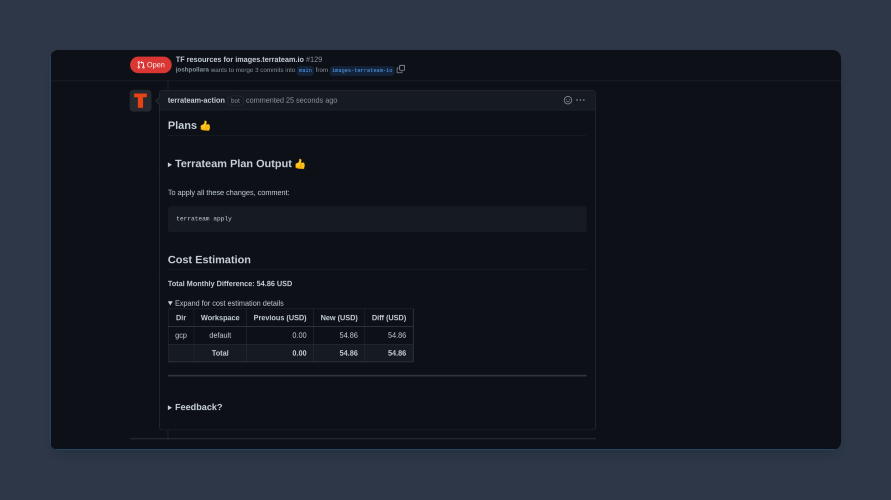Click the red Open pull request badge
This screenshot has width=891, height=500.
(x=151, y=65)
